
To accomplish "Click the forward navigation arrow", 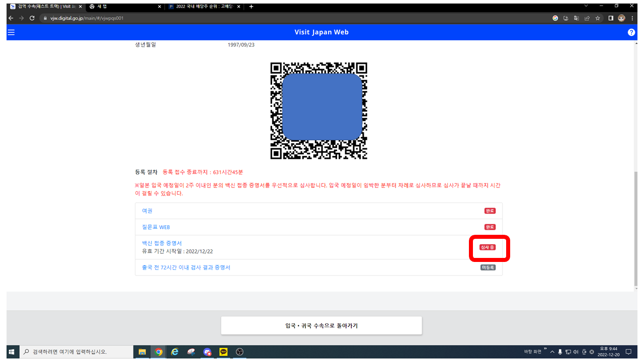I will (21, 18).
